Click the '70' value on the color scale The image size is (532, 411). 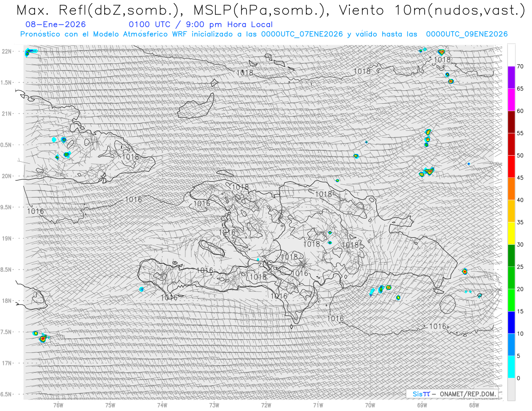(520, 67)
